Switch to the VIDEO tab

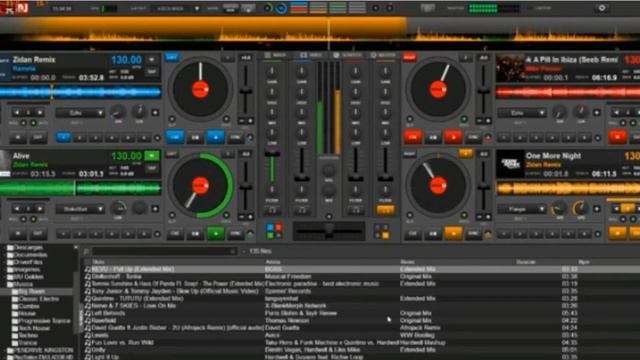point(311,55)
